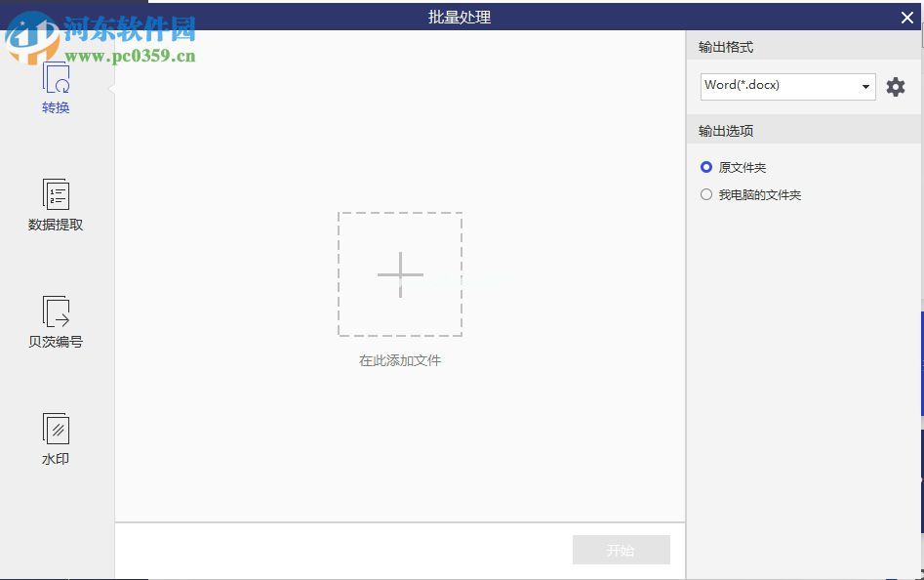Choose 我电脑的文件夹 as output destination
Viewport: 924px width, 580px height.
(706, 194)
